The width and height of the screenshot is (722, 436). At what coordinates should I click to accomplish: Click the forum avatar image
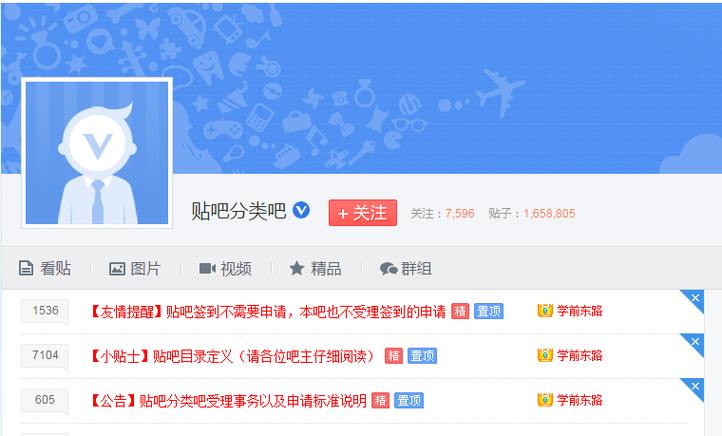tap(97, 153)
